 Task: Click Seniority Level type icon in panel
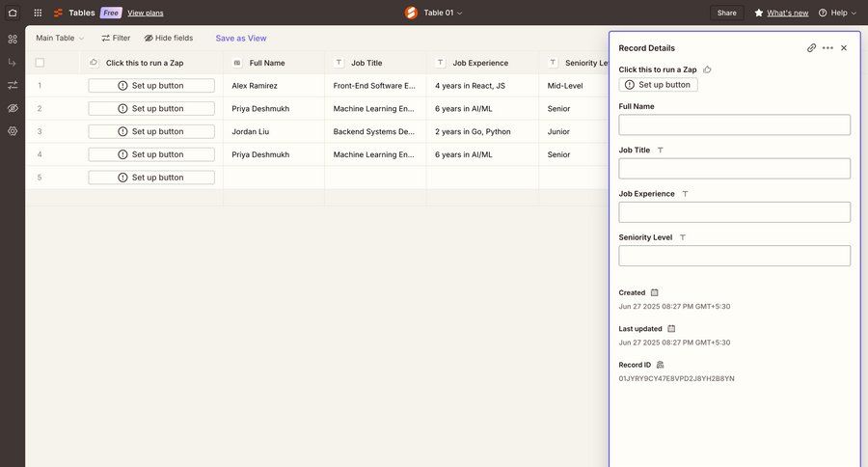tap(683, 237)
